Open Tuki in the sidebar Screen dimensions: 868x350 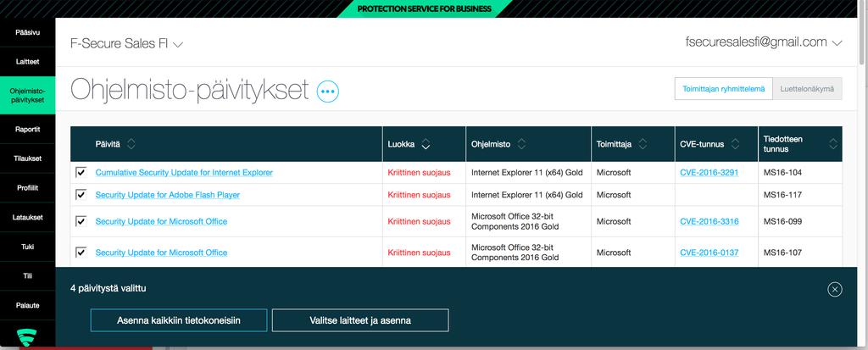click(28, 247)
